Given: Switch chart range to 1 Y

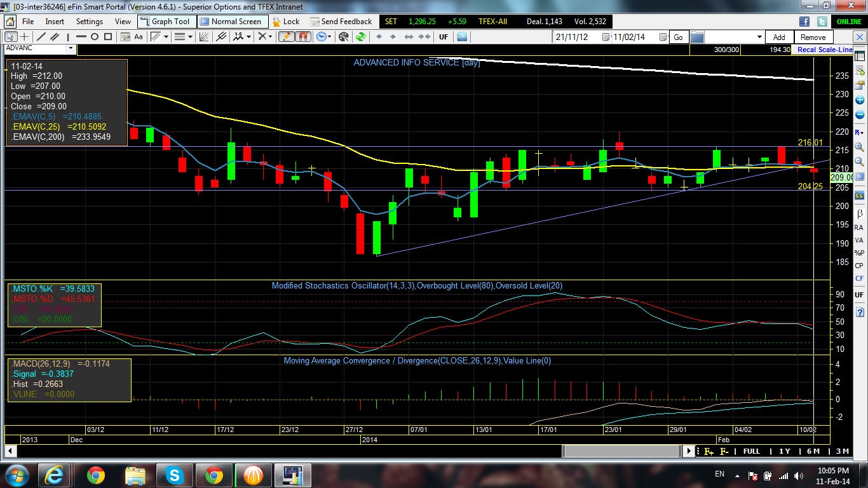Looking at the screenshot, I should click(785, 451).
